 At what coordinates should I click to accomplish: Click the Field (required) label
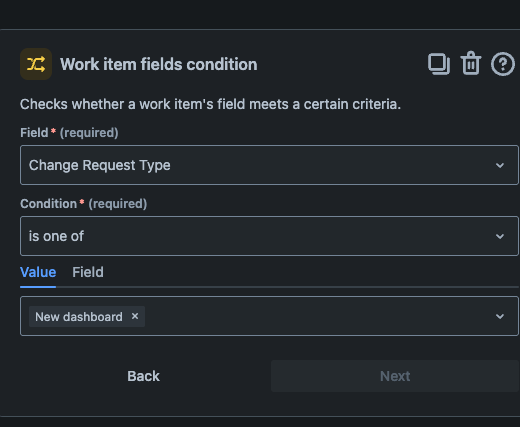(69, 133)
